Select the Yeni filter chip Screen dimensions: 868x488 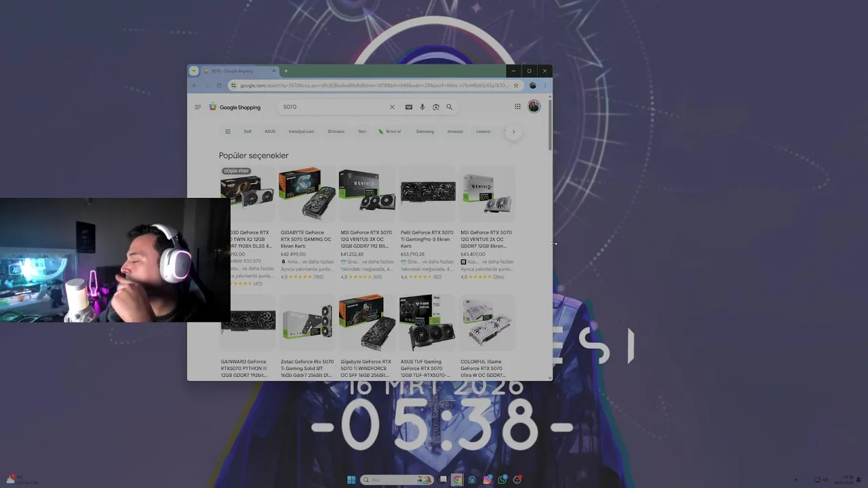point(361,131)
